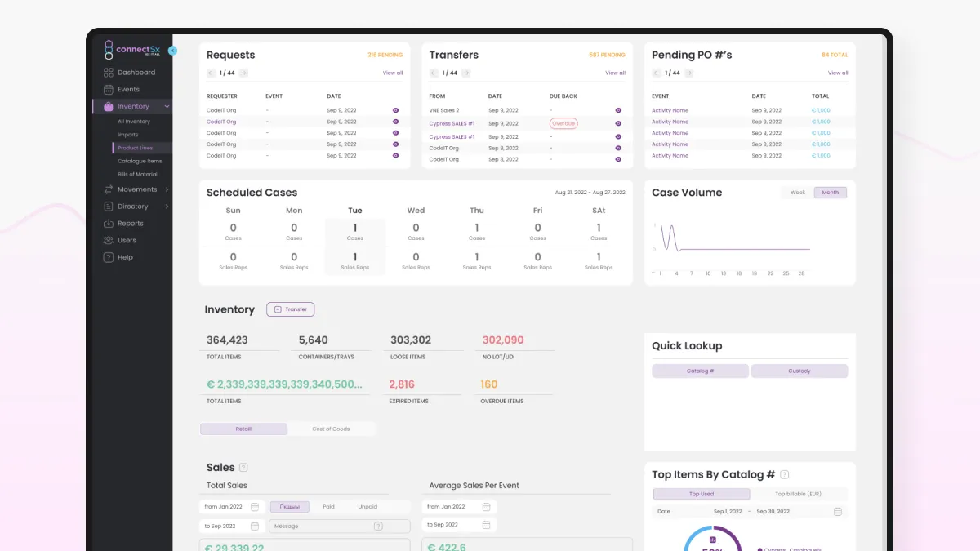Viewport: 980px width, 551px height.
Task: Open Help via its question mark icon
Action: pyautogui.click(x=109, y=257)
